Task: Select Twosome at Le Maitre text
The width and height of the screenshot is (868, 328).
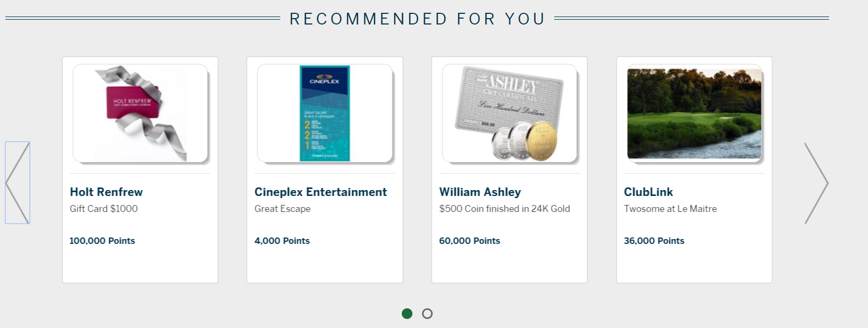Action: 670,209
